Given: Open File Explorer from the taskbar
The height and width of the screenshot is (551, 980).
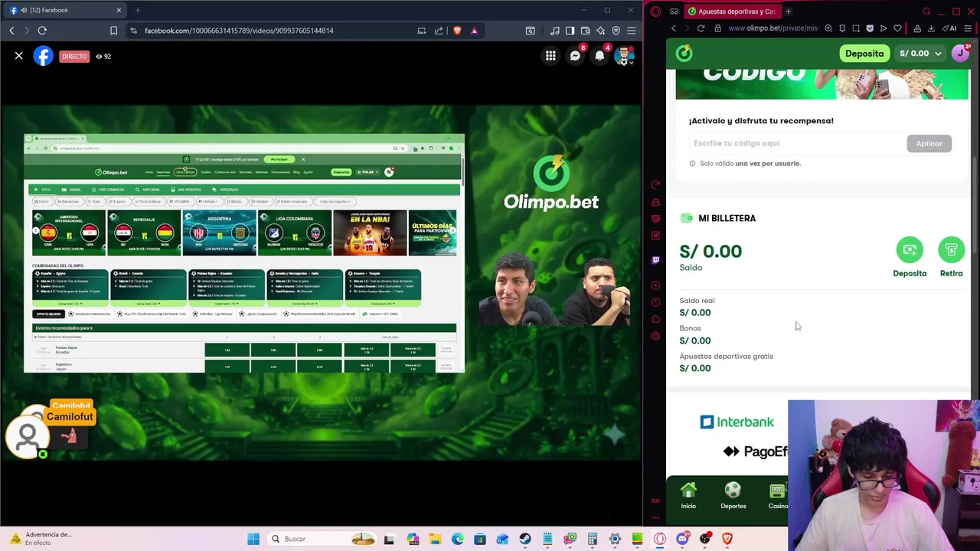Looking at the screenshot, I should click(x=435, y=539).
